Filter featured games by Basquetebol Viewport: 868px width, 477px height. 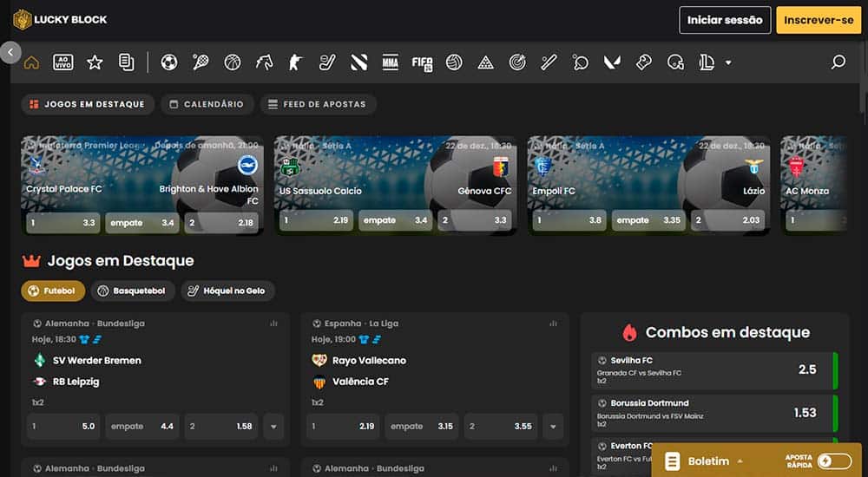point(133,291)
